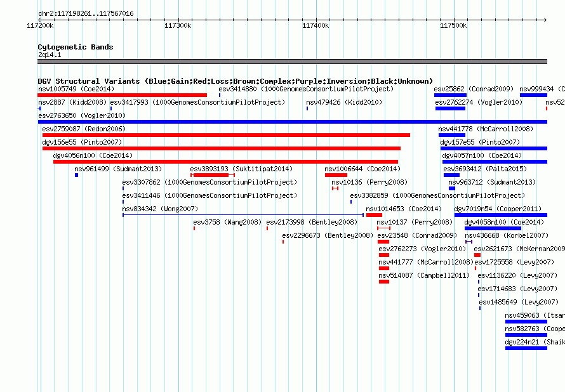Screen dimensions: 565x392
Task: Select esv2296673 (Bentley2008) label
Action: tap(328, 235)
